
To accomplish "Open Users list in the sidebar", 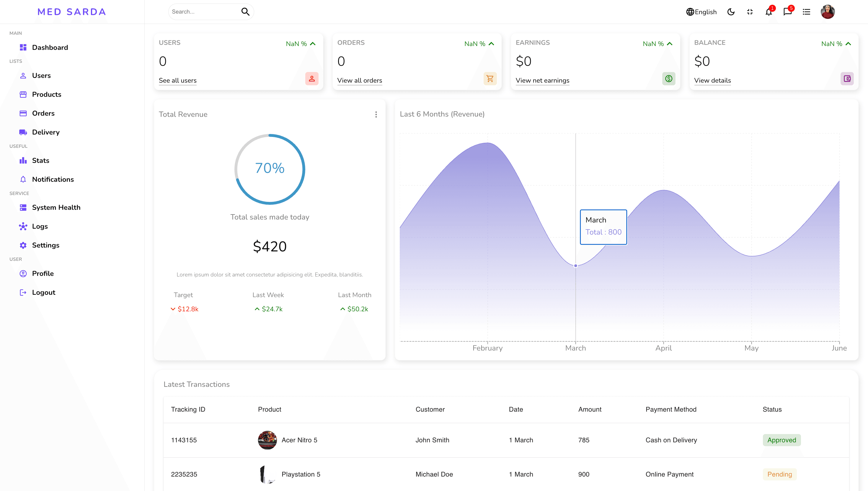I will point(41,76).
